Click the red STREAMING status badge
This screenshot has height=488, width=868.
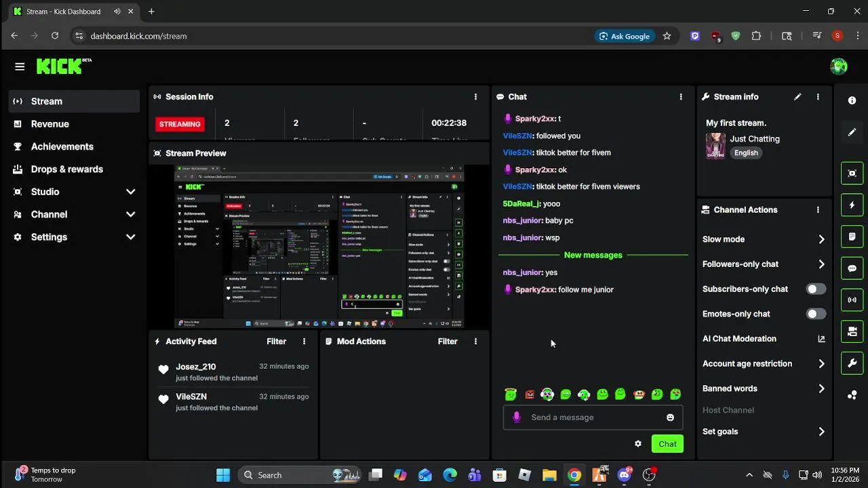click(x=180, y=124)
